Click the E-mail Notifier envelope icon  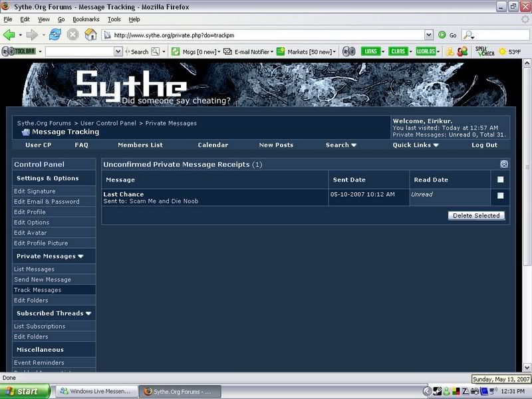pyautogui.click(x=227, y=52)
